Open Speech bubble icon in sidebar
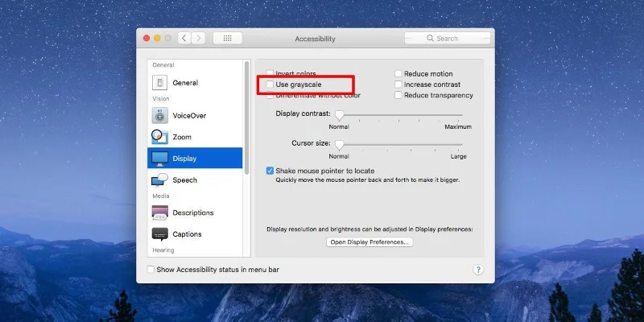The width and height of the screenshot is (644, 322). (x=159, y=180)
